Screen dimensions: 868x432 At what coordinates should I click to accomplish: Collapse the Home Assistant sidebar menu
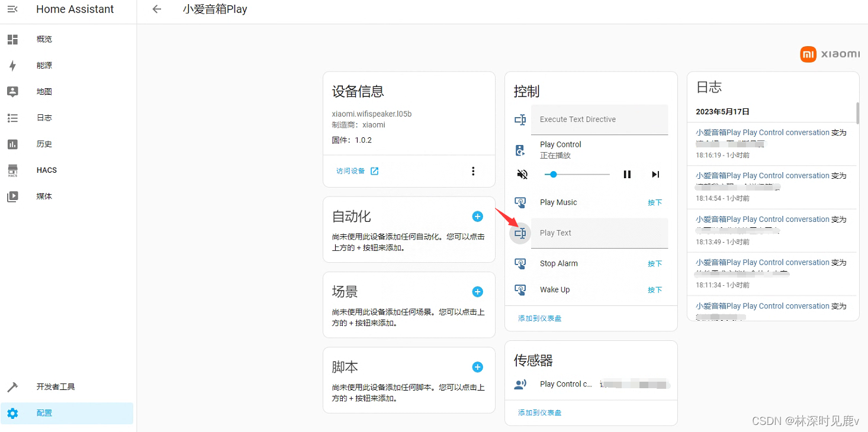pos(12,9)
